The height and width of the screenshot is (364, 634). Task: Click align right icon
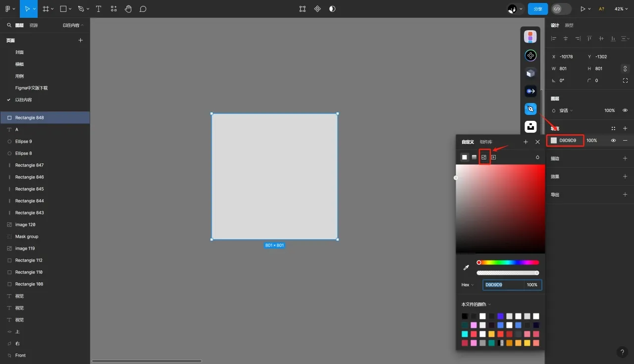coord(578,38)
